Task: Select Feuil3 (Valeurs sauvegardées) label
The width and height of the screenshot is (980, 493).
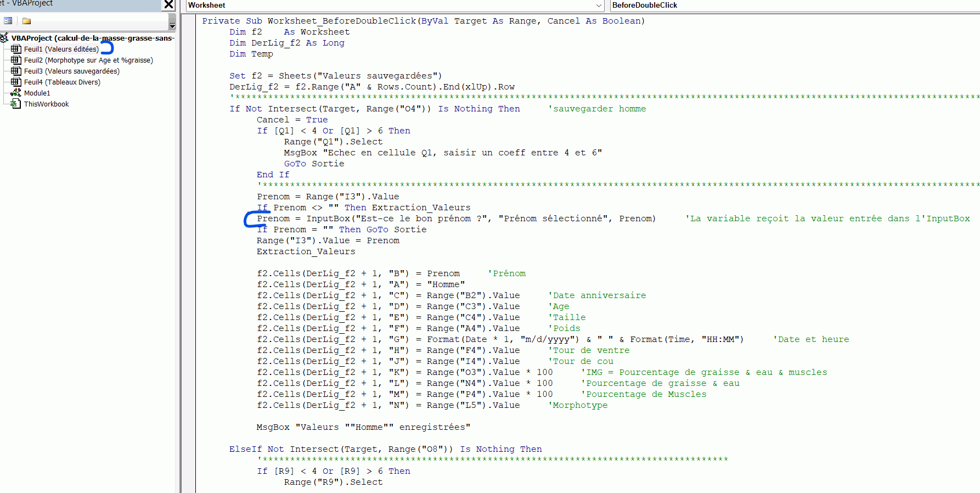Action: click(x=71, y=71)
